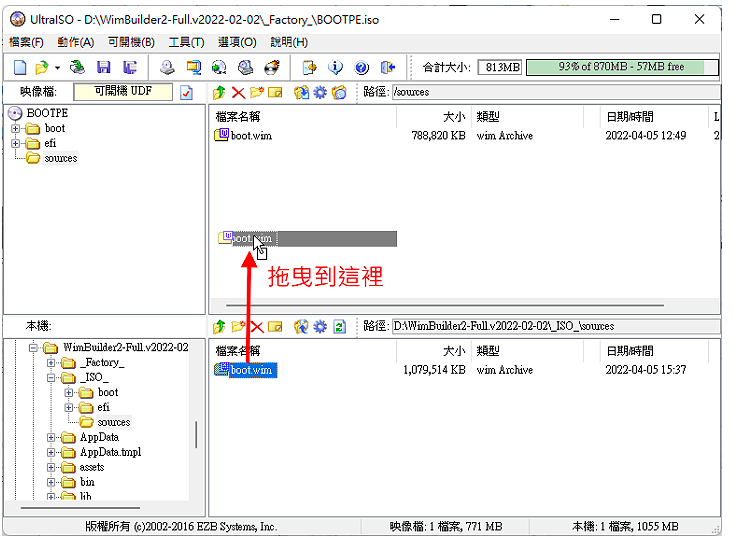Collapse the WimBuilder2-Full.v2022-02 folder
The width and height of the screenshot is (734, 541).
[x=33, y=348]
